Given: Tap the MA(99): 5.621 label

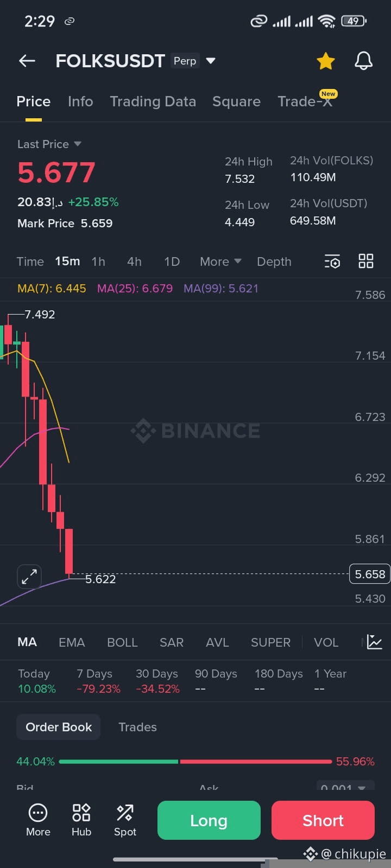Looking at the screenshot, I should pyautogui.click(x=221, y=289).
